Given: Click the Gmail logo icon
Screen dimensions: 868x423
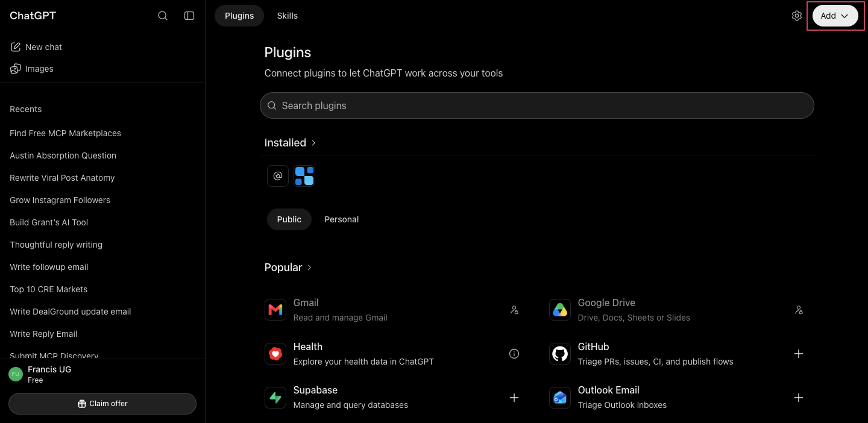Looking at the screenshot, I should (x=275, y=310).
